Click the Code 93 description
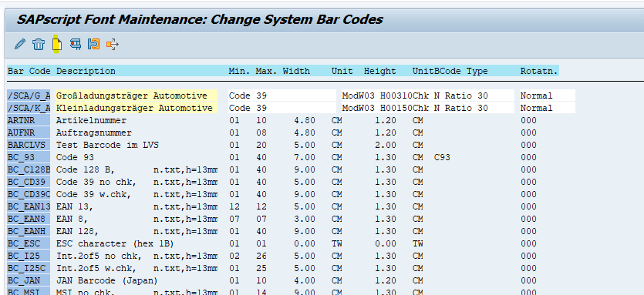 (75, 158)
